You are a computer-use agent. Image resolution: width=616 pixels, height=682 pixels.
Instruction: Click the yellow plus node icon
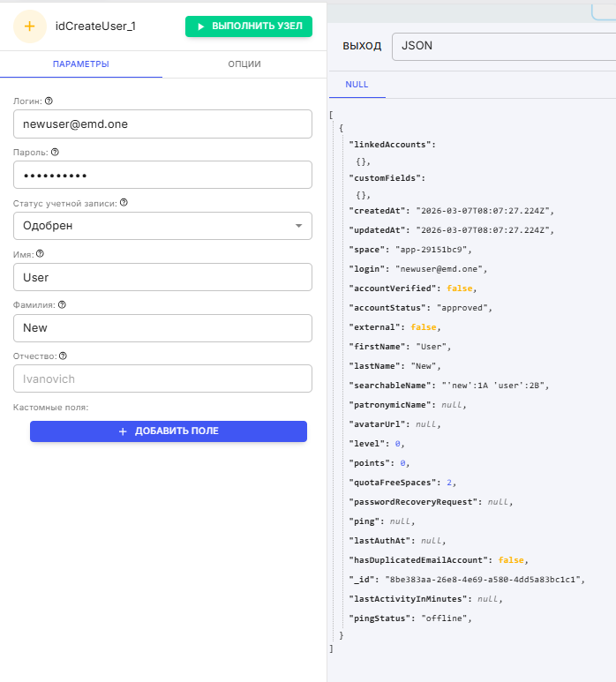(x=30, y=26)
